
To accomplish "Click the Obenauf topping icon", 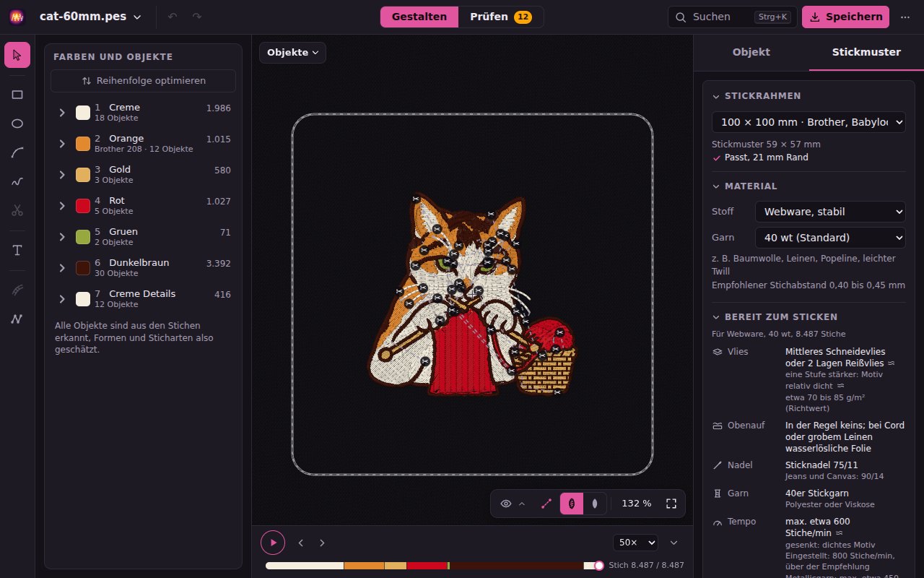I will [718, 426].
